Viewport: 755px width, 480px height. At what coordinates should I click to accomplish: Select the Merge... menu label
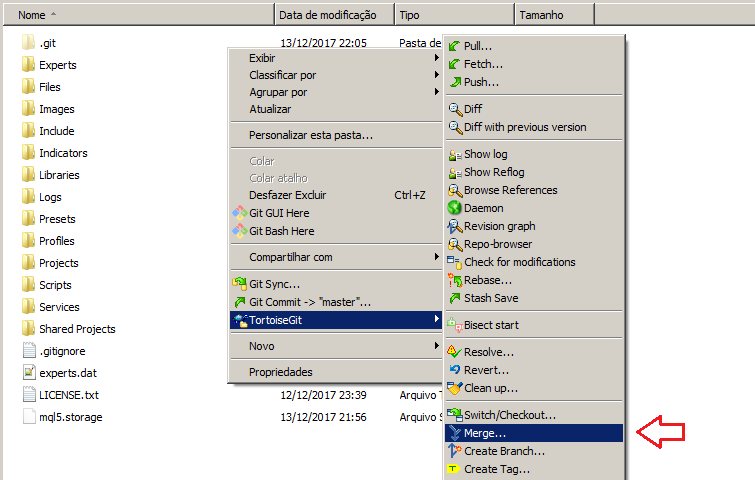[x=485, y=433]
